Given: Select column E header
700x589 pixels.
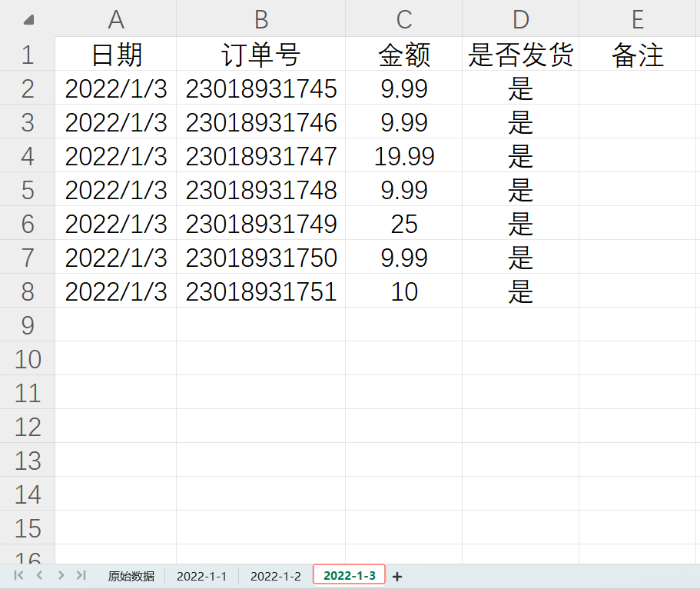Looking at the screenshot, I should click(x=638, y=18).
